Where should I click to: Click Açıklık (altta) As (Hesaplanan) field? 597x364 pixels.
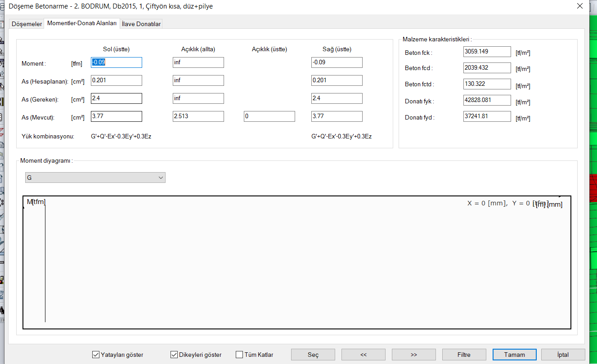(198, 80)
